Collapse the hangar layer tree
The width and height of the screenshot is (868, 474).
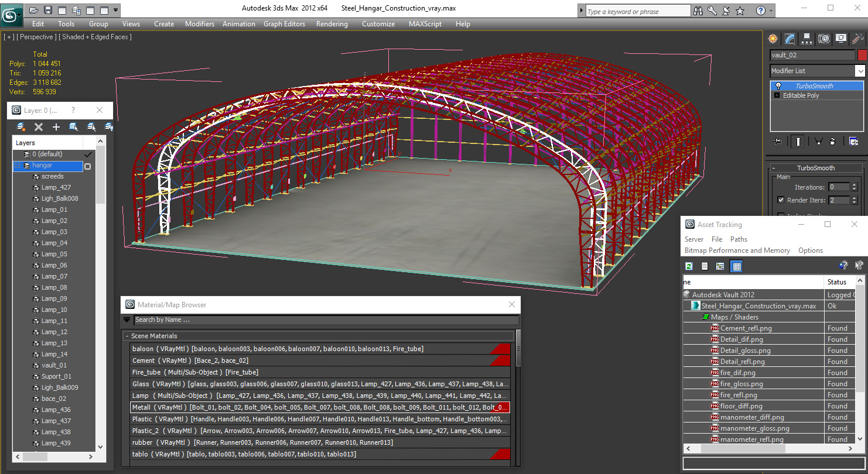pos(18,166)
